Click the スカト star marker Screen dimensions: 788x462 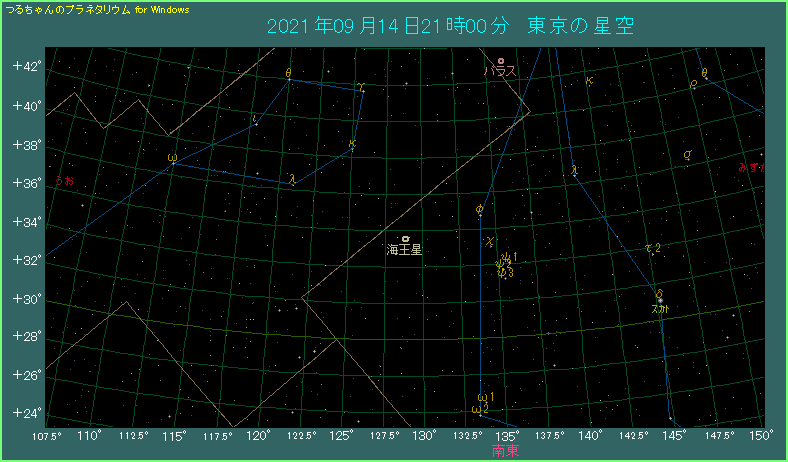coord(660,299)
